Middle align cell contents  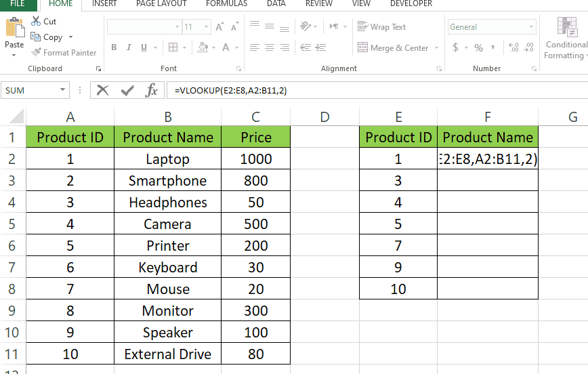point(269,26)
